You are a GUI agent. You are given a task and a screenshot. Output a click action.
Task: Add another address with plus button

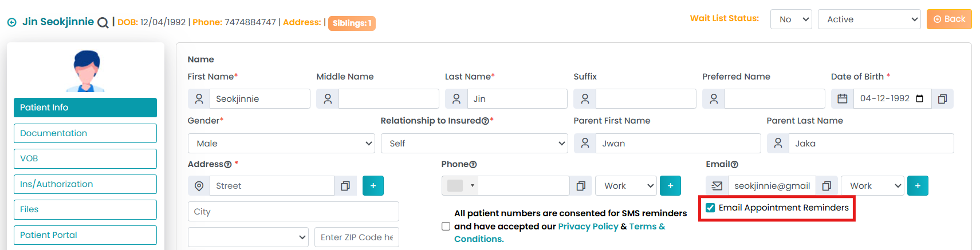(373, 186)
